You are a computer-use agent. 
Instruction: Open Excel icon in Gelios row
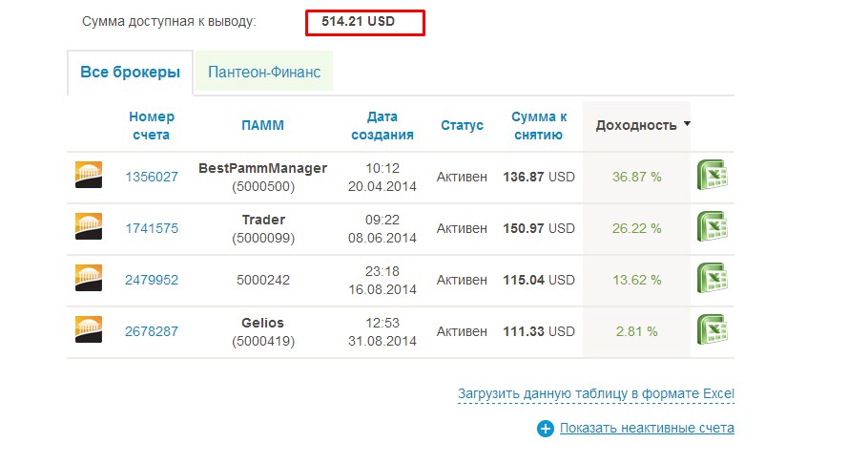coord(712,331)
